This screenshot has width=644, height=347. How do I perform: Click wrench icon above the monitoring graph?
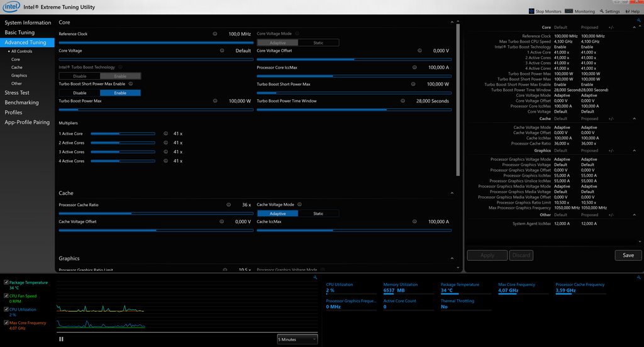tap(315, 278)
